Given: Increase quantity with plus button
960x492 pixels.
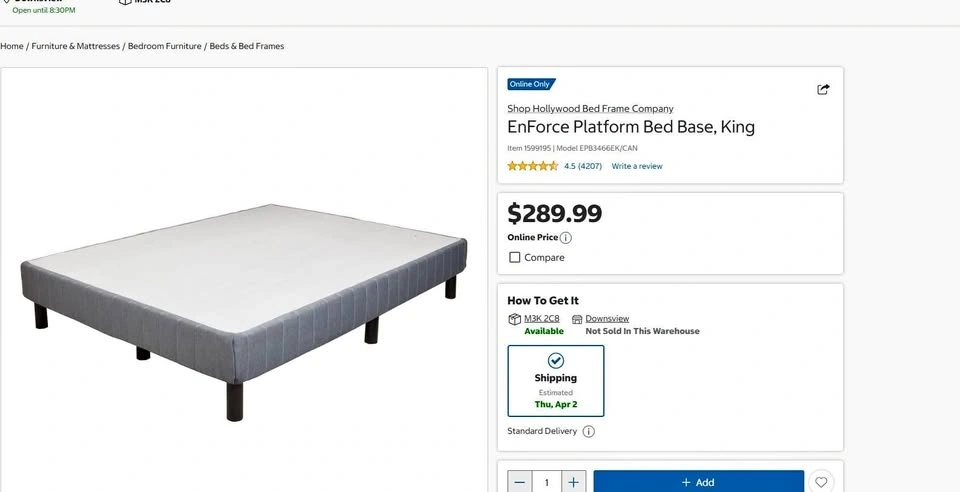Looking at the screenshot, I should tap(574, 482).
